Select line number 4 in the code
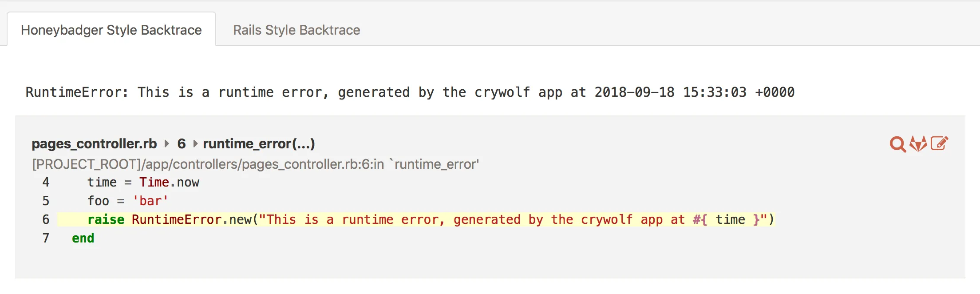The image size is (980, 294). [x=46, y=182]
